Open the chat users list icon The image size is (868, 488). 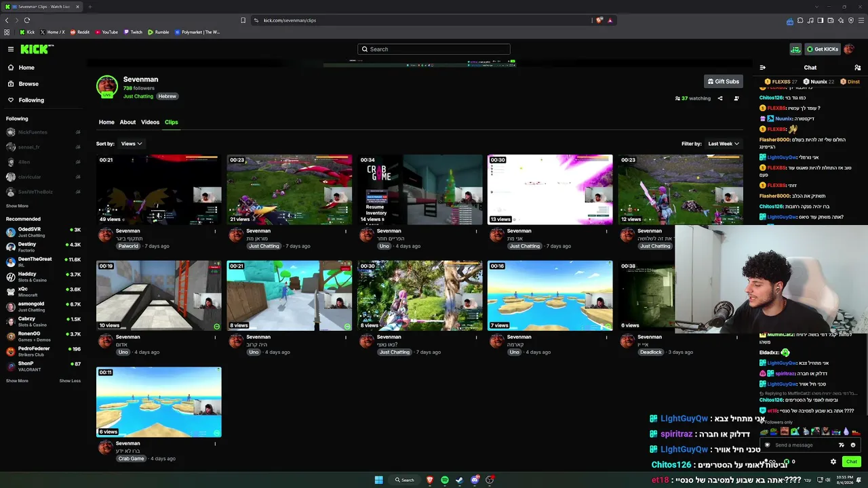858,68
